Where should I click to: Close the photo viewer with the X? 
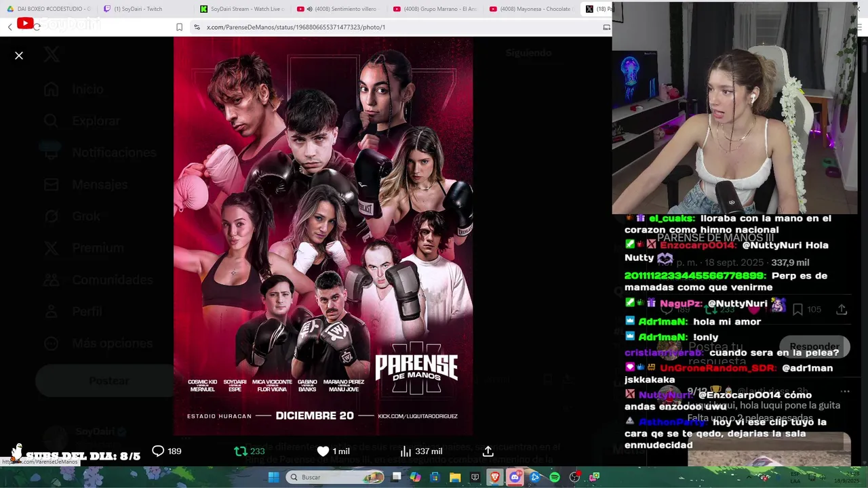(19, 56)
